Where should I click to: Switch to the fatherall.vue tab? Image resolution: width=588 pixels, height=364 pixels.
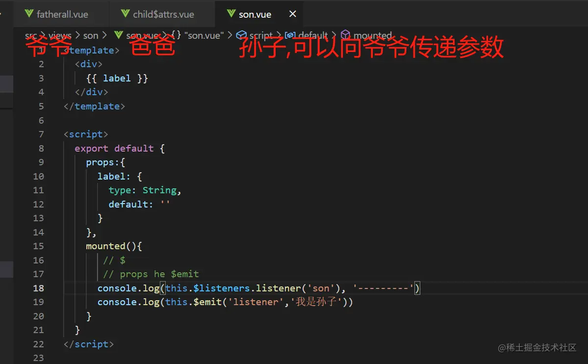click(x=61, y=14)
